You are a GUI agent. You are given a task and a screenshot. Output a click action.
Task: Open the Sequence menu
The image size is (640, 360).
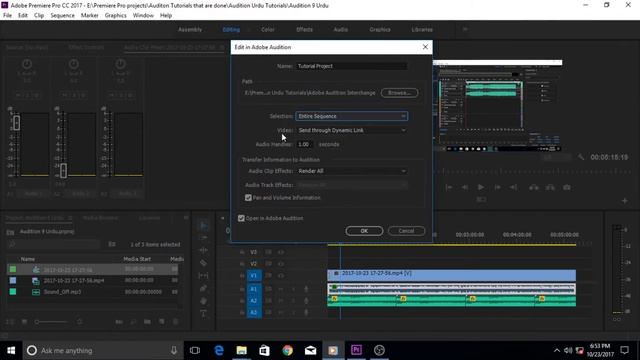pos(62,15)
